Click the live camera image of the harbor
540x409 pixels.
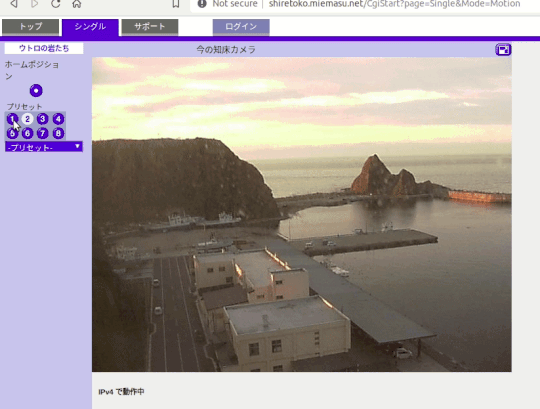[302, 214]
